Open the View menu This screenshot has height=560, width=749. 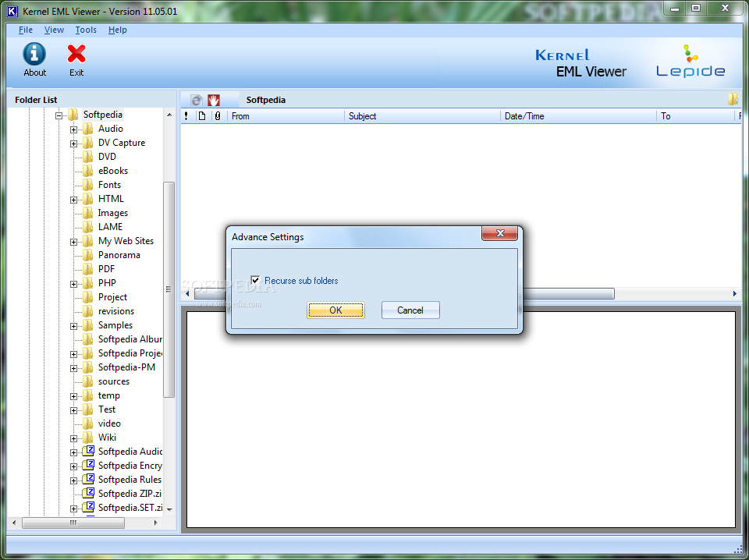[x=54, y=30]
